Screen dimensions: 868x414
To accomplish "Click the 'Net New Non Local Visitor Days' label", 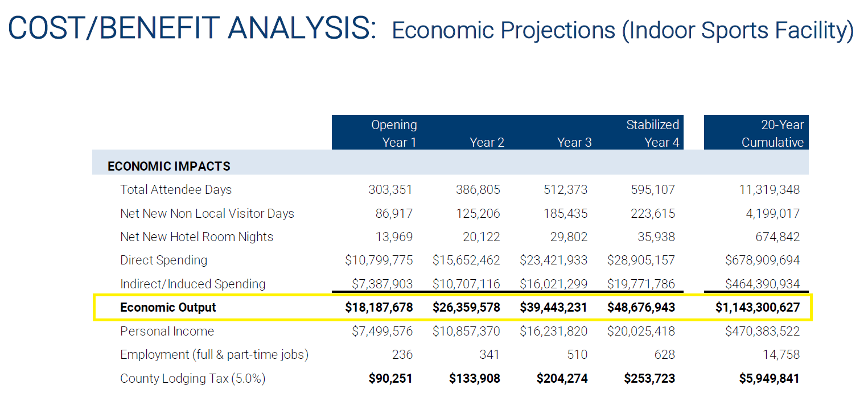I will click(x=207, y=213).
